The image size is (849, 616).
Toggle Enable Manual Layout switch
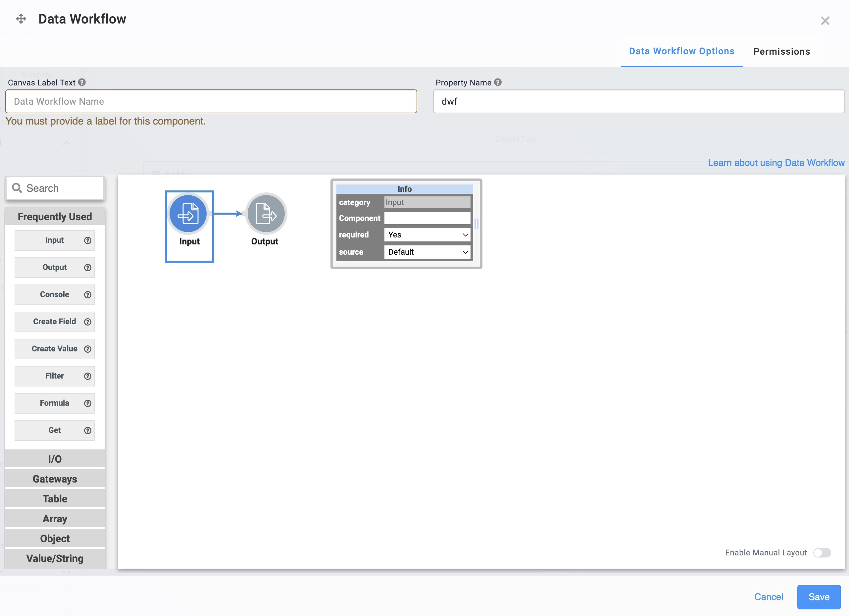(822, 553)
